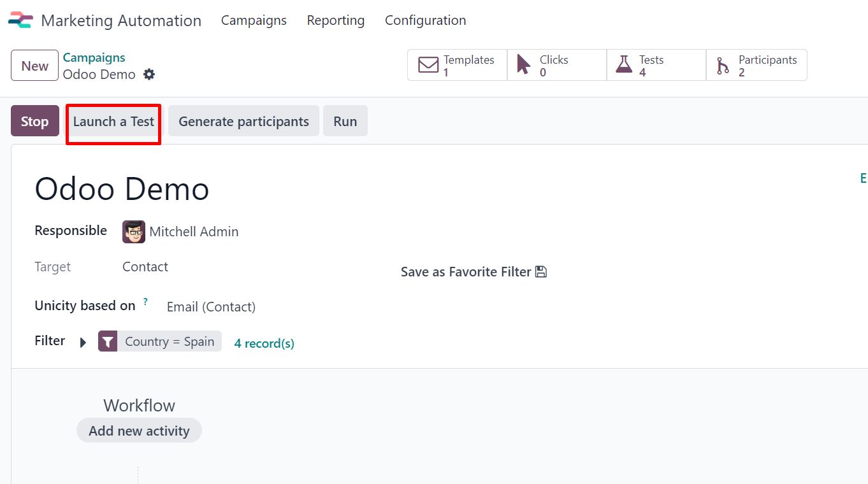
Task: Click Save as Favorite Filter
Action: 474,272
